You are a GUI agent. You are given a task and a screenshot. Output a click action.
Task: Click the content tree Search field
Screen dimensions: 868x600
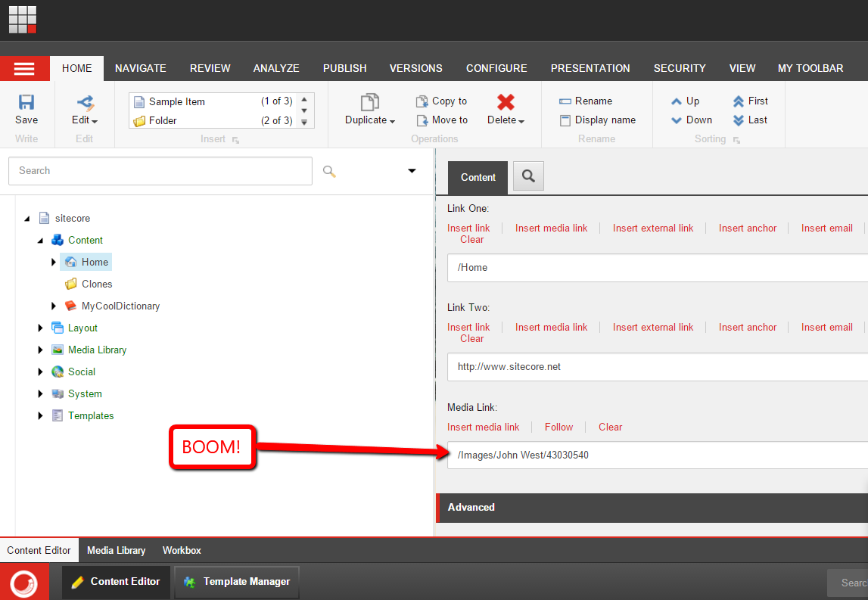160,171
